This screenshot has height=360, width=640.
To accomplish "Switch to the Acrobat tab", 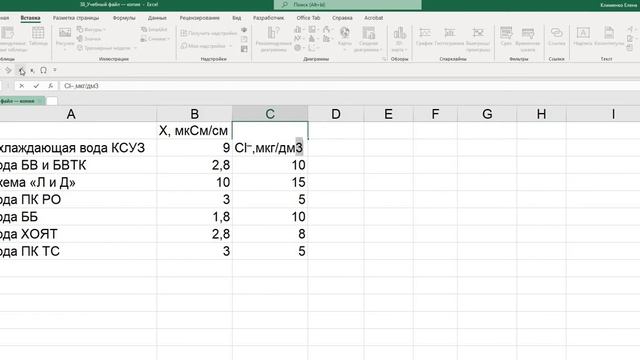I will (373, 18).
